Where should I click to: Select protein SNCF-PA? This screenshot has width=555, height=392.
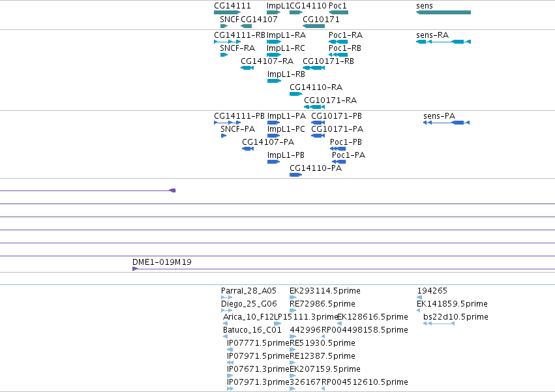[223, 136]
